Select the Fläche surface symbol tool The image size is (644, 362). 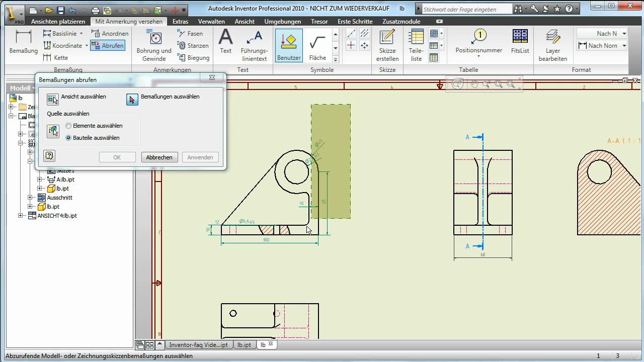click(x=317, y=45)
